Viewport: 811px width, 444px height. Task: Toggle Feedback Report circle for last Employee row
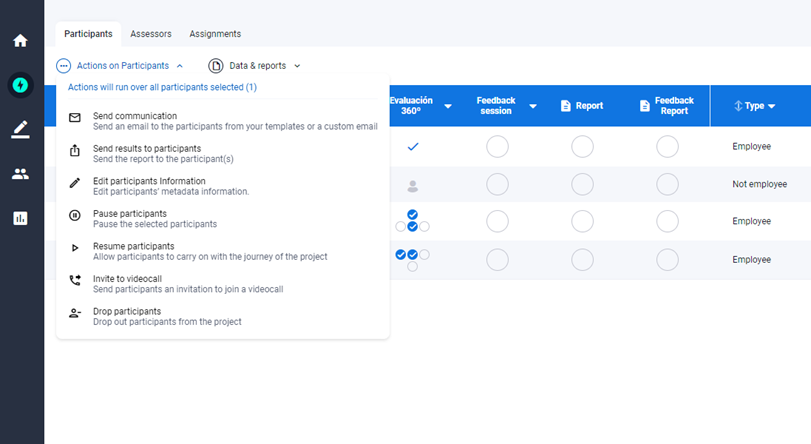667,260
